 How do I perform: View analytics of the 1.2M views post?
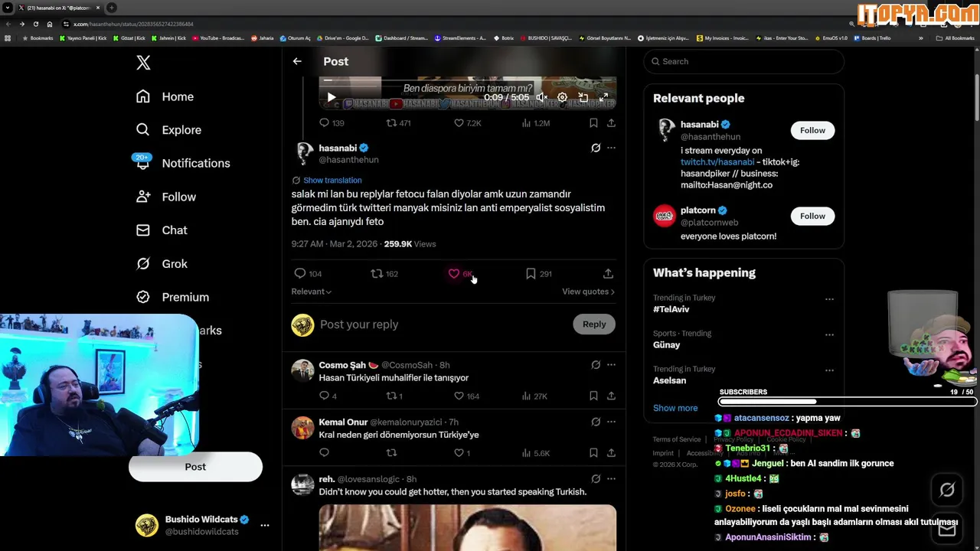click(x=535, y=122)
